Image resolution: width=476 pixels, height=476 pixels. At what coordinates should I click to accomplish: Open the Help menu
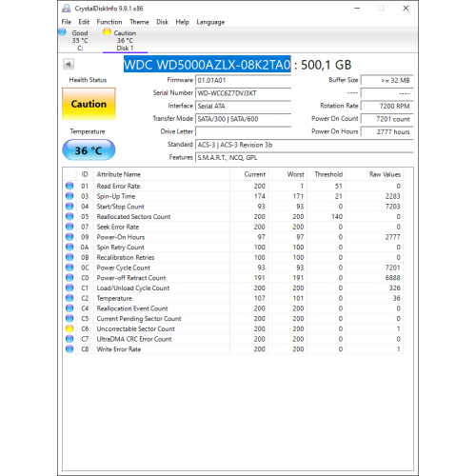[x=183, y=22]
